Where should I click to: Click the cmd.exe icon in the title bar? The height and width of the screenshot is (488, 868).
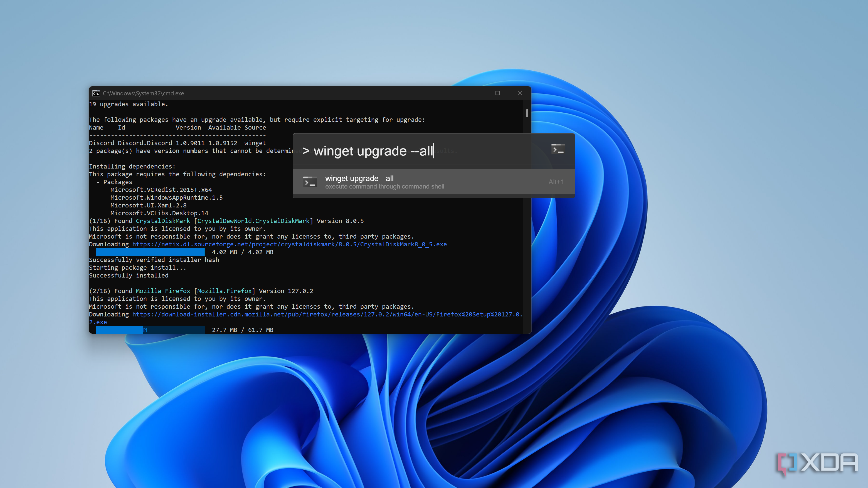(x=96, y=93)
